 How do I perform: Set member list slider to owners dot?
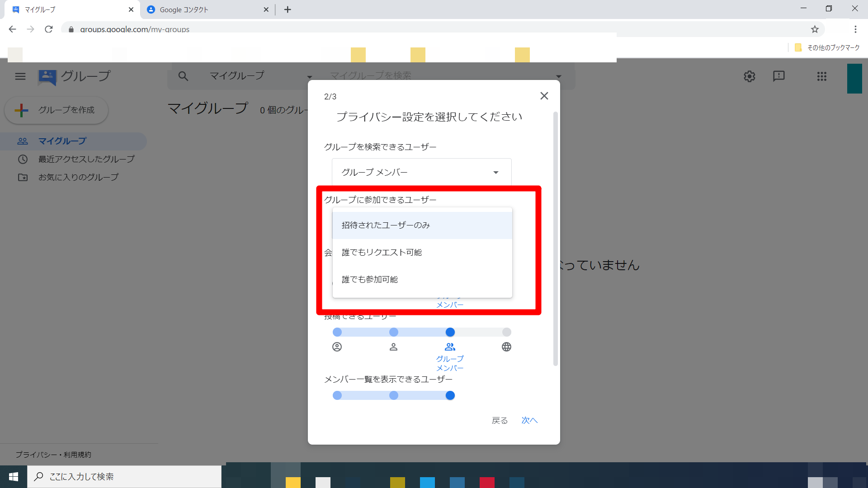click(x=337, y=395)
